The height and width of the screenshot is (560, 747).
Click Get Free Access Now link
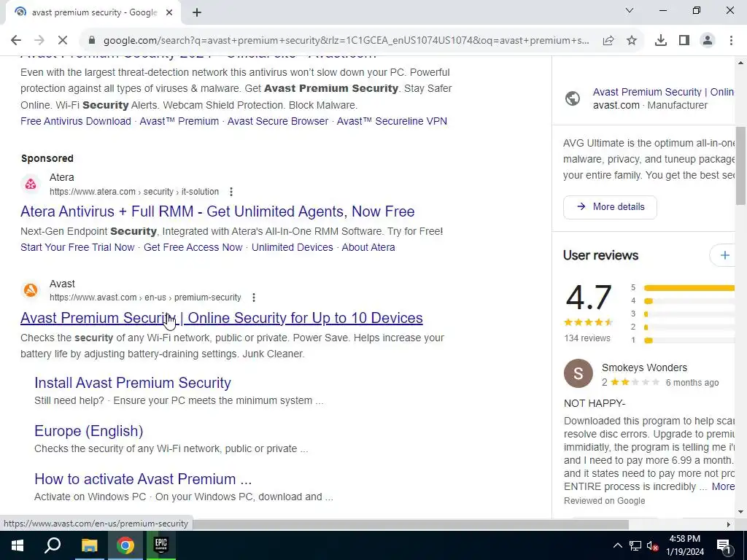pos(193,248)
